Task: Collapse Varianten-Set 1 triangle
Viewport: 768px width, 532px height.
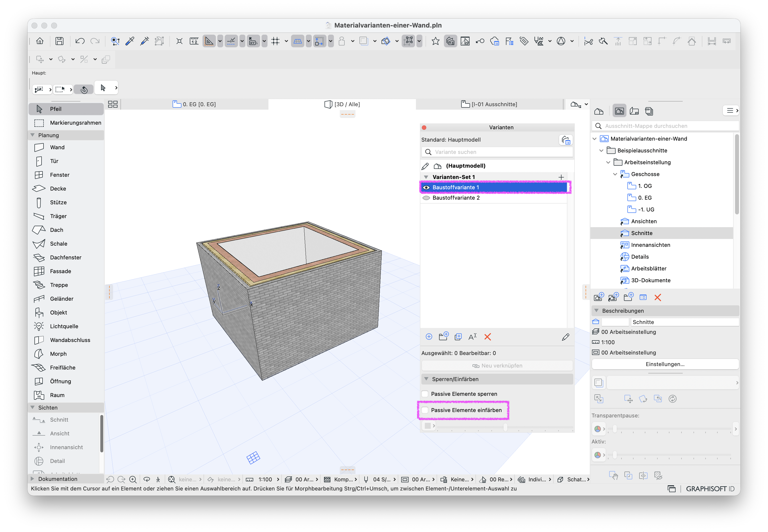Action: point(426,177)
